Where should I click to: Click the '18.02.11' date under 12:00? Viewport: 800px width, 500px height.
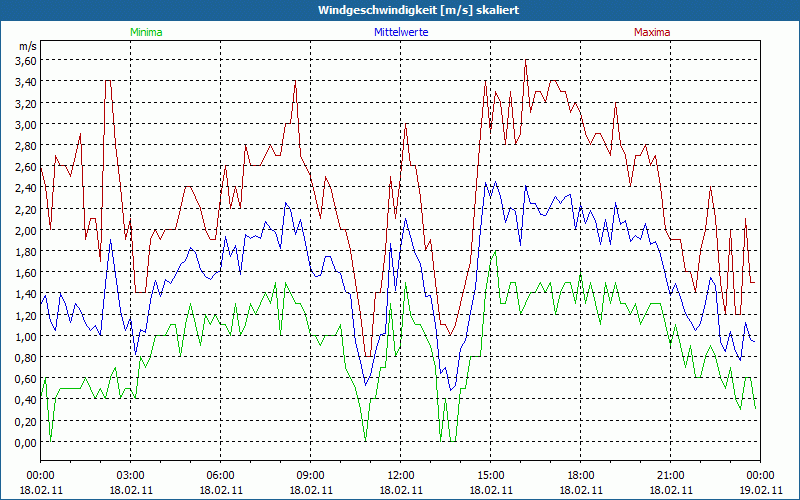coord(401,490)
